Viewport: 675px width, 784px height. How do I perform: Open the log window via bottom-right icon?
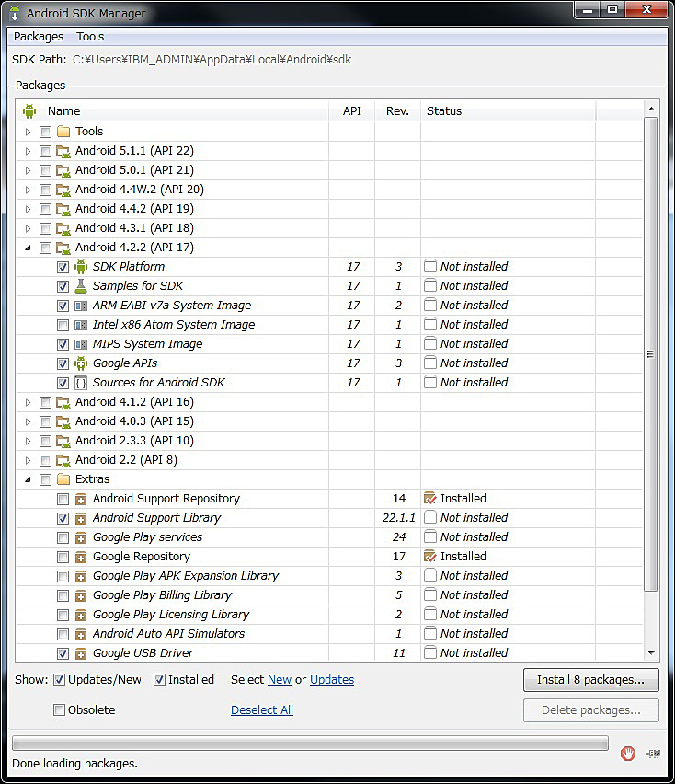(x=653, y=753)
